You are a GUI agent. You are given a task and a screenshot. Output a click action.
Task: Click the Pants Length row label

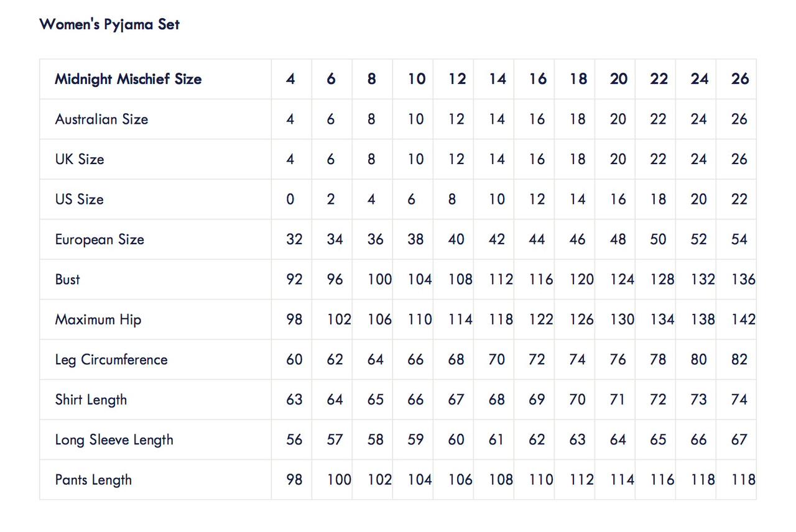93,480
